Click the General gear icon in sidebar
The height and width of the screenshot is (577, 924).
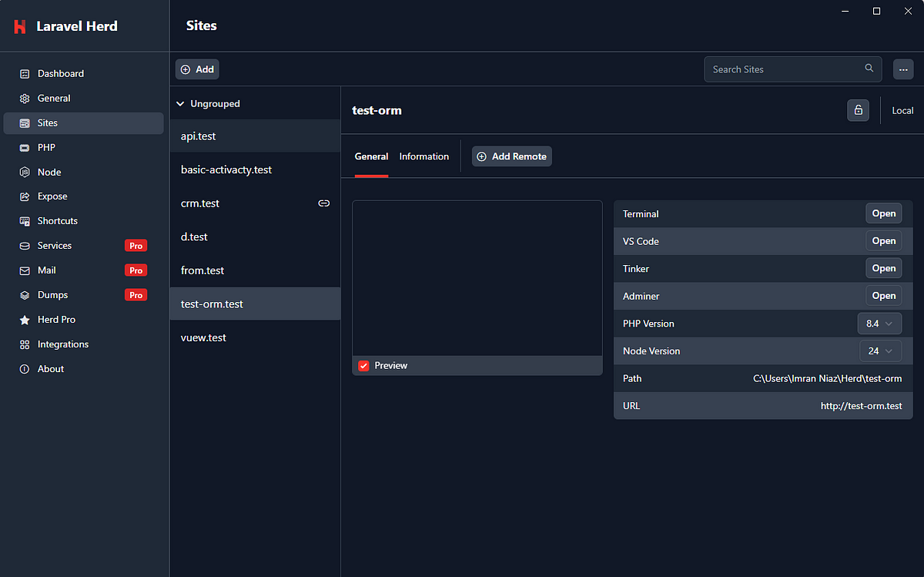coord(25,99)
